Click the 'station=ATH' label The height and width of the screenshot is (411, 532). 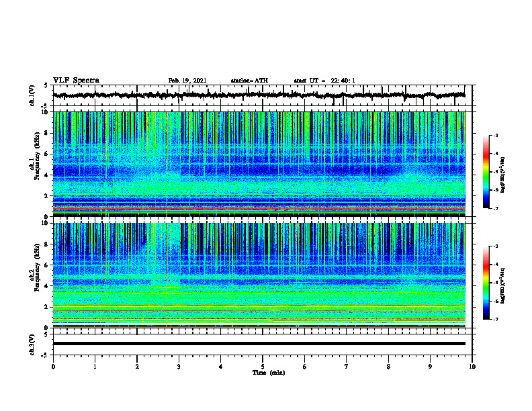coord(249,81)
